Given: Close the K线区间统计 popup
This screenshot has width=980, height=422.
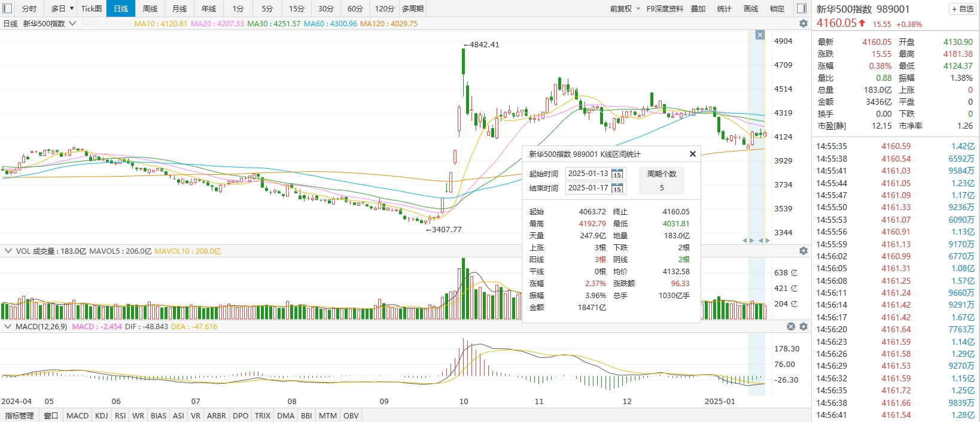Looking at the screenshot, I should [x=692, y=154].
